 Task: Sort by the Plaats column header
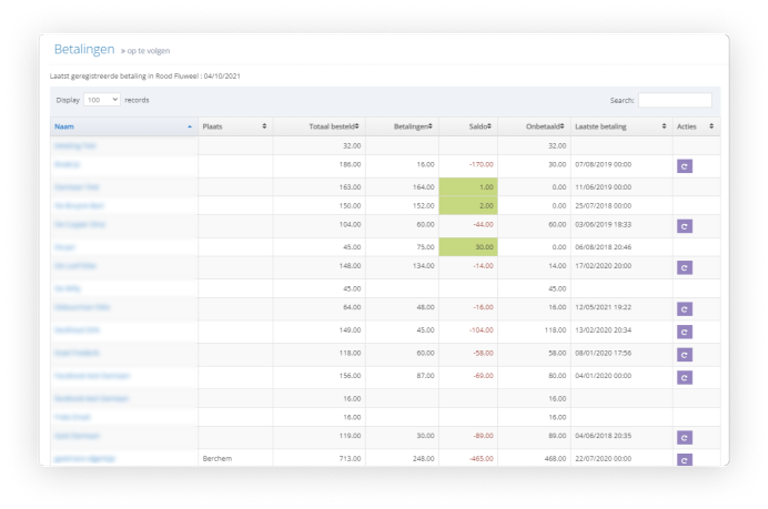[x=234, y=127]
